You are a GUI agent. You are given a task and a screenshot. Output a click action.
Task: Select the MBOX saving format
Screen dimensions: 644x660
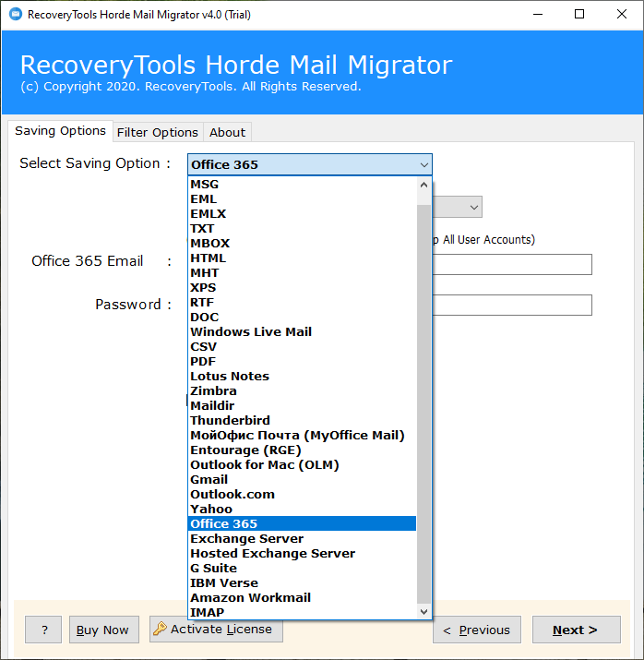click(x=302, y=244)
